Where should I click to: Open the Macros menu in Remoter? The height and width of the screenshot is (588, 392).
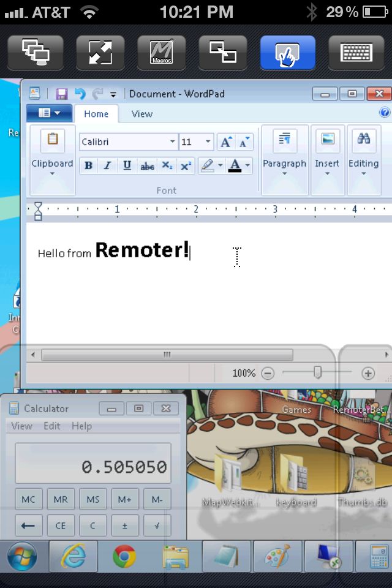click(x=162, y=53)
